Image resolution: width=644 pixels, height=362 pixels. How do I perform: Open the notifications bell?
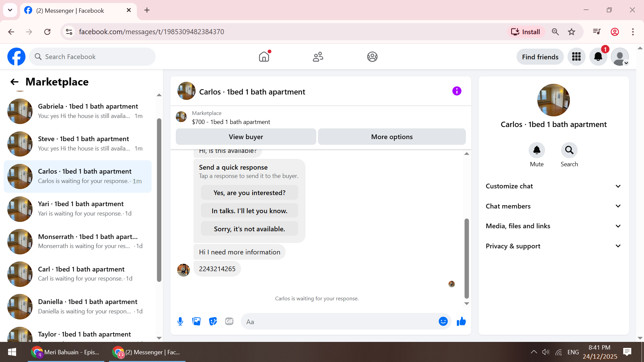pos(598,57)
